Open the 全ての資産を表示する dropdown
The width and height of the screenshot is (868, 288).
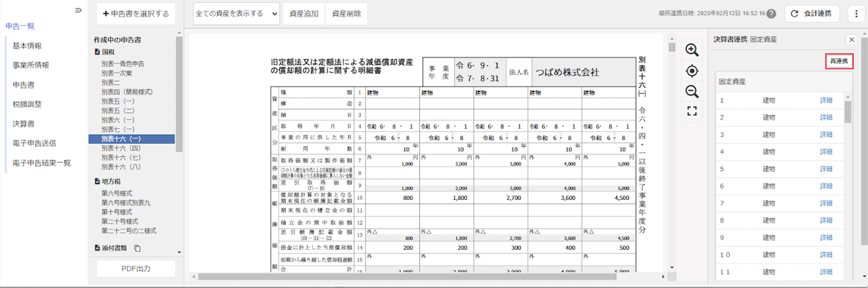[x=236, y=14]
